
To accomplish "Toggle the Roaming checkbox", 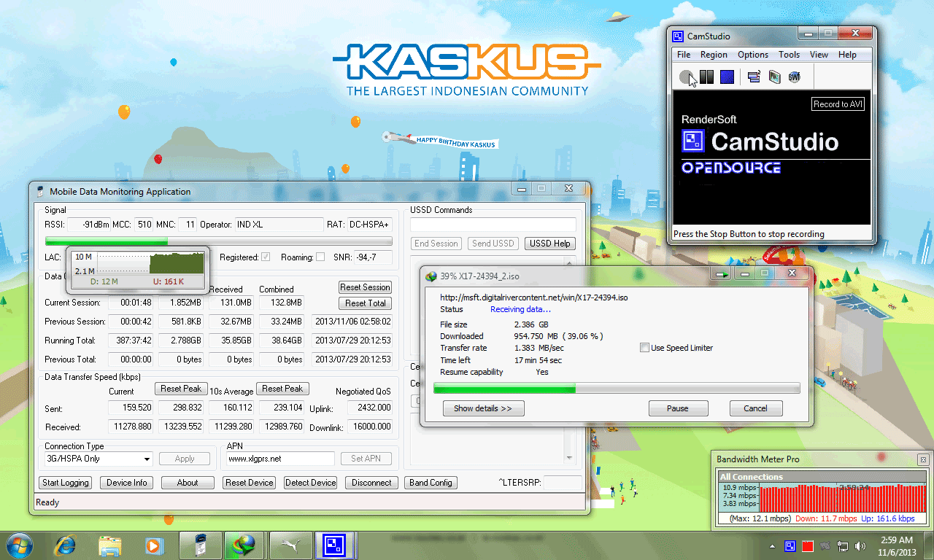I will pyautogui.click(x=321, y=257).
